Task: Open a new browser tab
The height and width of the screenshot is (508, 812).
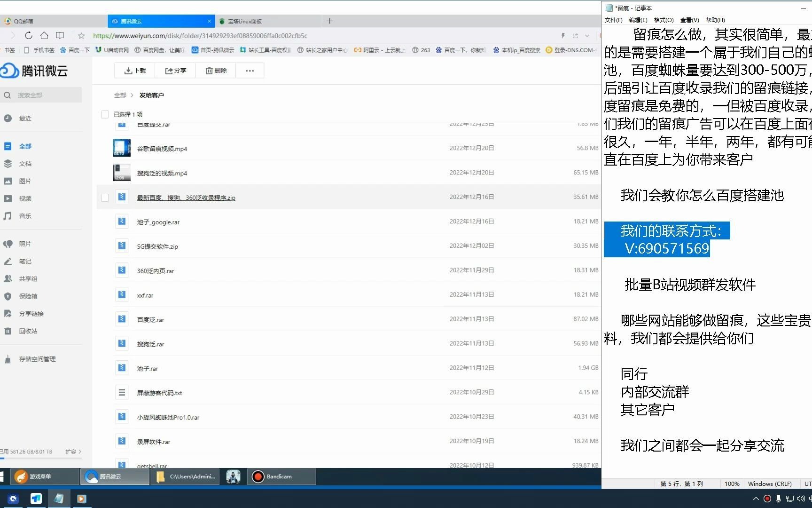Action: [x=329, y=21]
